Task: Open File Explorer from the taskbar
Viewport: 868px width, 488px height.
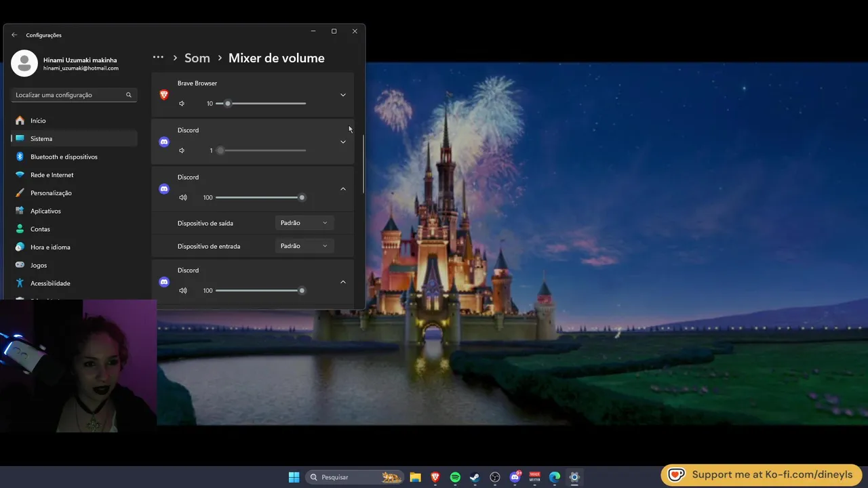Action: pos(415,477)
